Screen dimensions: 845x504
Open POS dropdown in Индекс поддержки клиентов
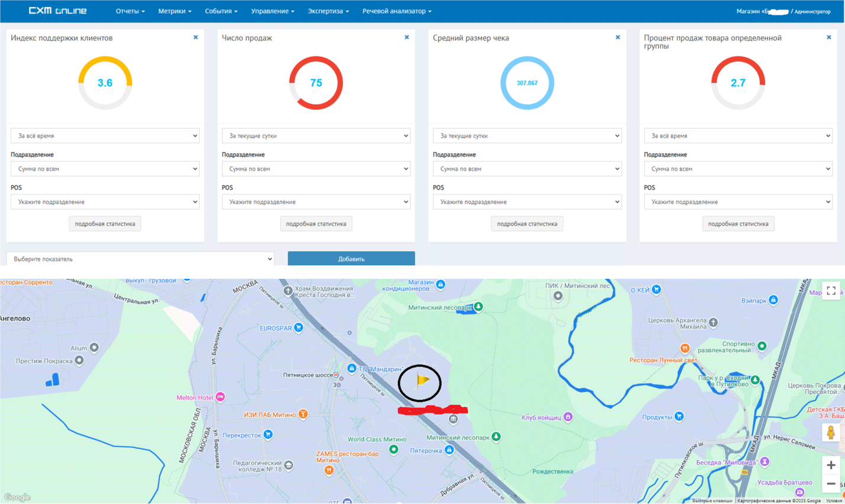point(105,202)
